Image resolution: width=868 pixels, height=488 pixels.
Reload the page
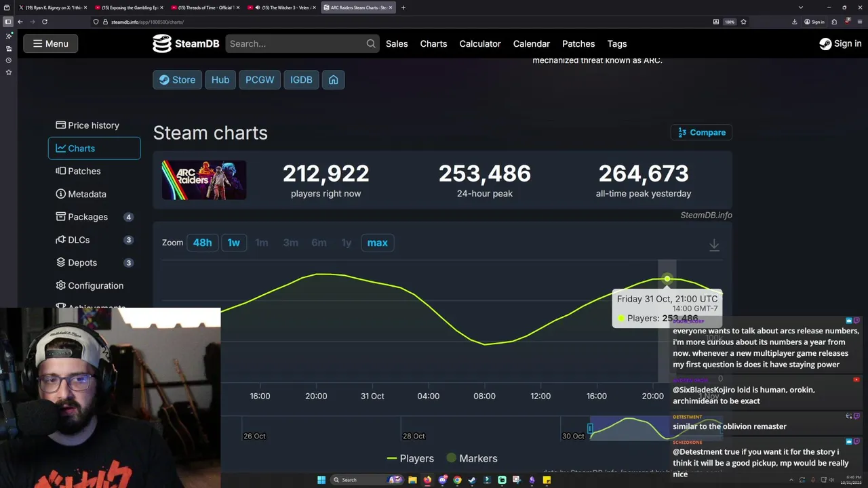(45, 22)
